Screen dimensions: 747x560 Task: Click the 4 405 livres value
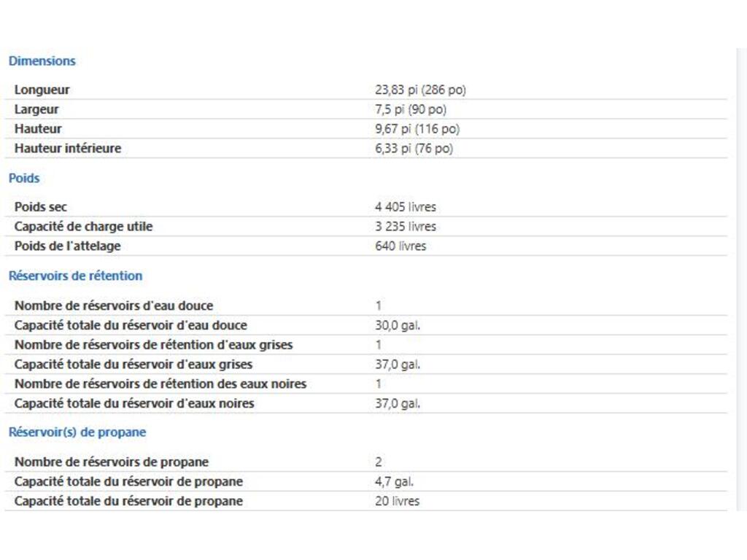tap(406, 207)
